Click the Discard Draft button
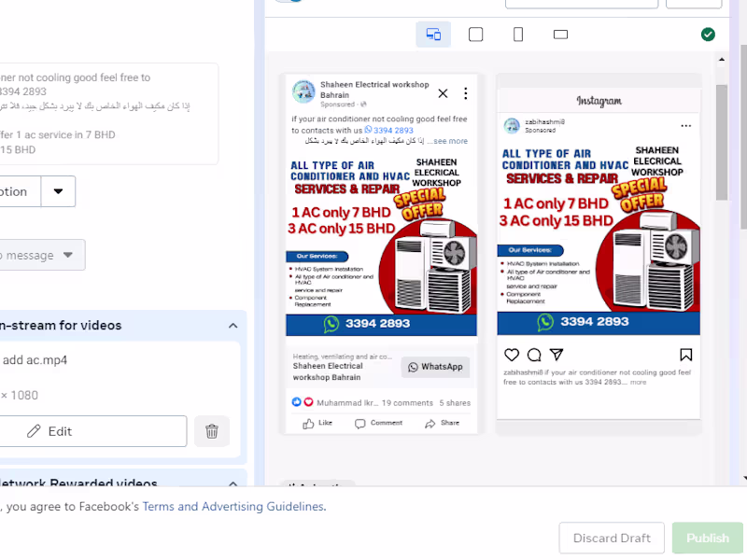The image size is (747, 560). tap(612, 539)
